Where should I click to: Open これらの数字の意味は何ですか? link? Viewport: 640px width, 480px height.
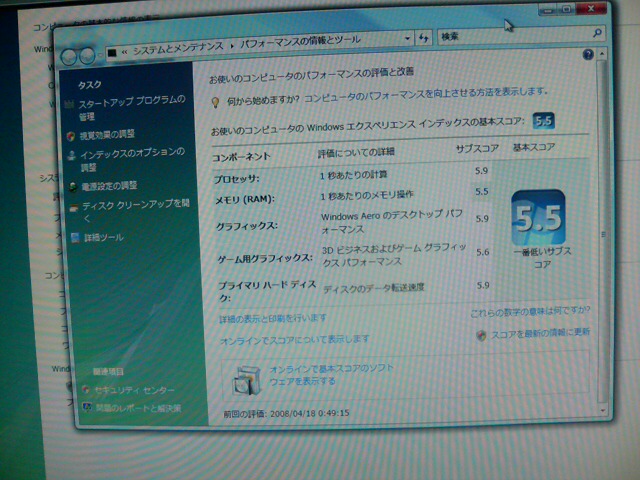point(530,312)
